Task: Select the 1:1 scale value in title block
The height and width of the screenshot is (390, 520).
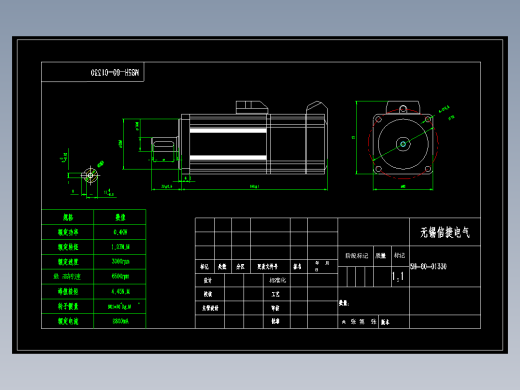Action: pyautogui.click(x=398, y=276)
